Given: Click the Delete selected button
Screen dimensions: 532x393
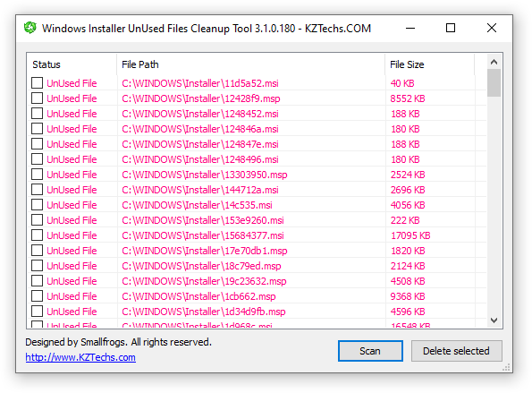Looking at the screenshot, I should [456, 351].
